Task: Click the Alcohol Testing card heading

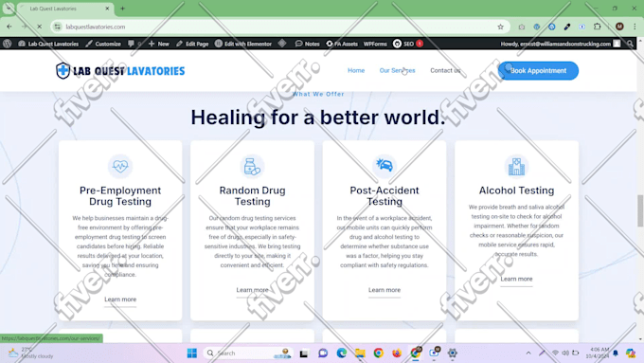Action: [x=516, y=191]
